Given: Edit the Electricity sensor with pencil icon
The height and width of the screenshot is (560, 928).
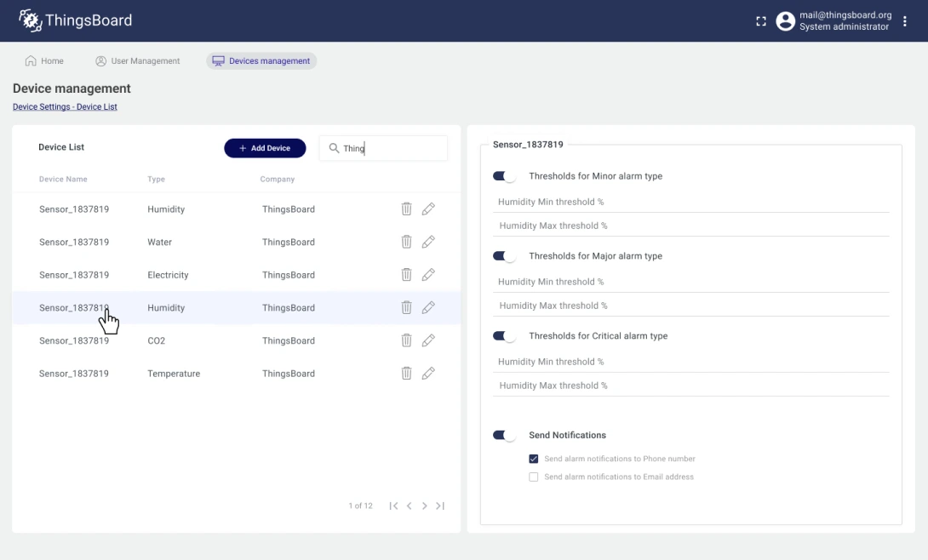Looking at the screenshot, I should click(x=428, y=275).
